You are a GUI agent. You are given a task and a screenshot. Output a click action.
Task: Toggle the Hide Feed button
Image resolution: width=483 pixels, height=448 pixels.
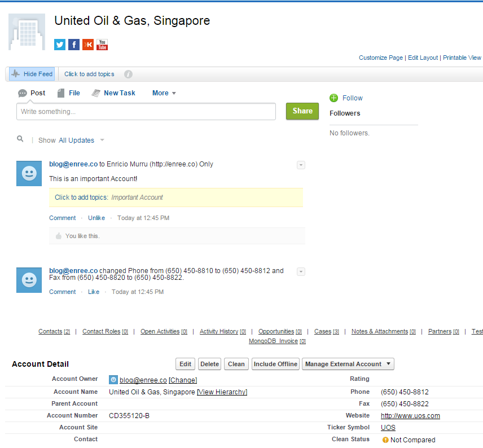coord(32,74)
